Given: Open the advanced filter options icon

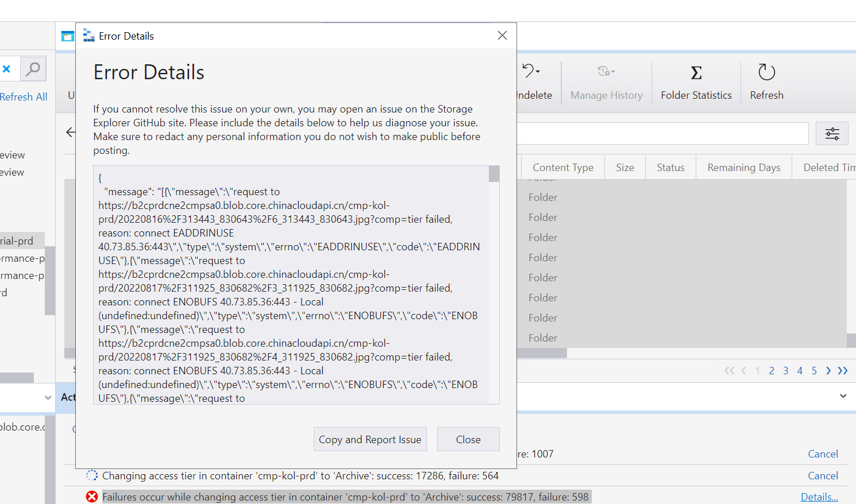Looking at the screenshot, I should pos(832,133).
